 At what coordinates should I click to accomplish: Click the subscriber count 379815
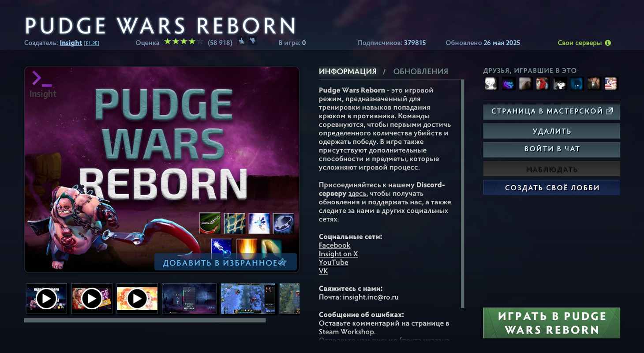[415, 43]
